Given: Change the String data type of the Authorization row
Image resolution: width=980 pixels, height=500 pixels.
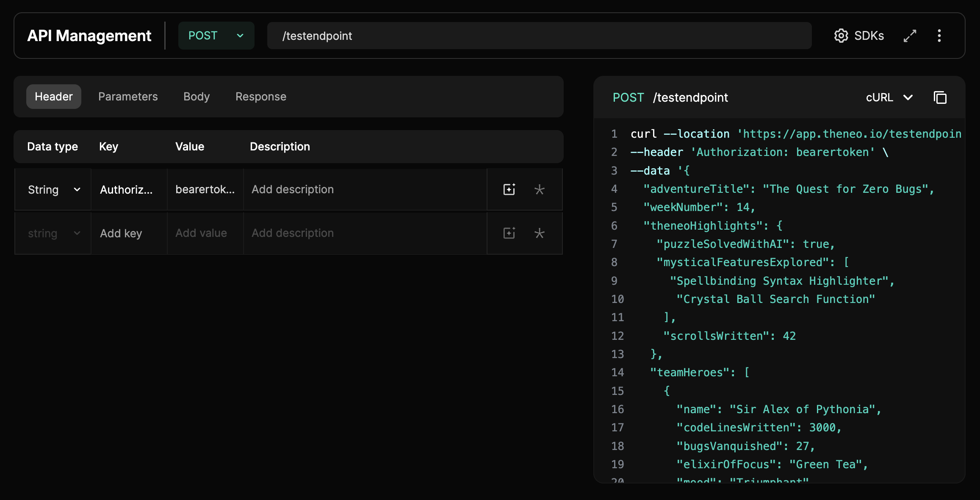Looking at the screenshot, I should [53, 189].
